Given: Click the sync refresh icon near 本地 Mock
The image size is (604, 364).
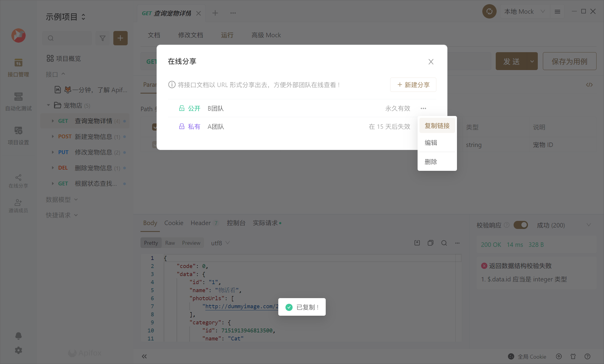Looking at the screenshot, I should (x=489, y=11).
